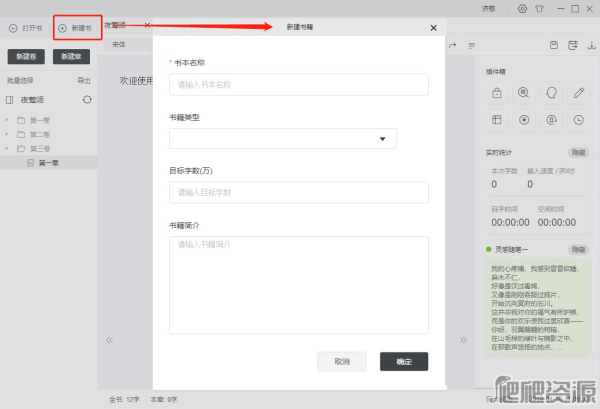Screen dimensions: 600x409
Task: Click the save-and-export icon beside save
Action: pyautogui.click(x=572, y=45)
